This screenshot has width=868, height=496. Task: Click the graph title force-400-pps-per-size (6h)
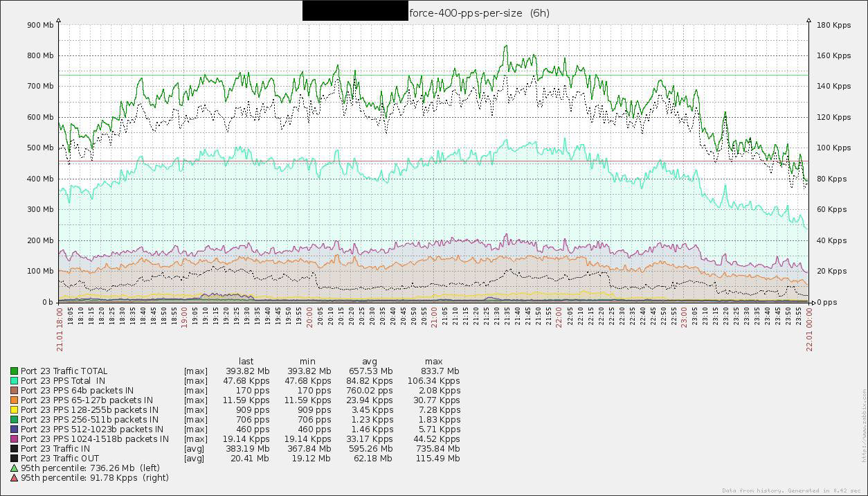point(479,12)
